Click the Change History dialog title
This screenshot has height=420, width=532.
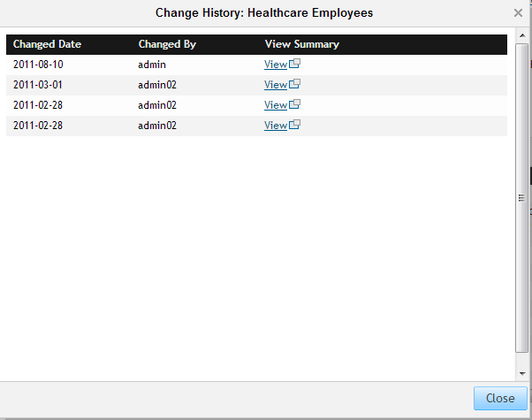(x=264, y=13)
